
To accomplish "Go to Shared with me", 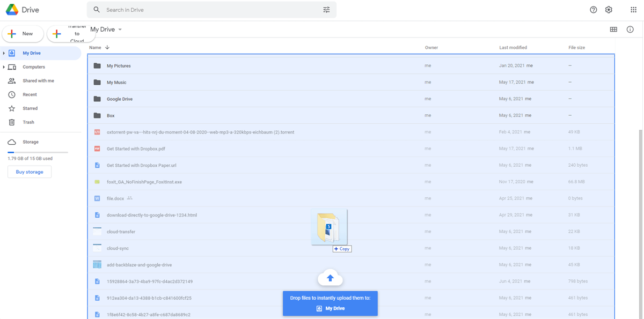I will pyautogui.click(x=38, y=81).
